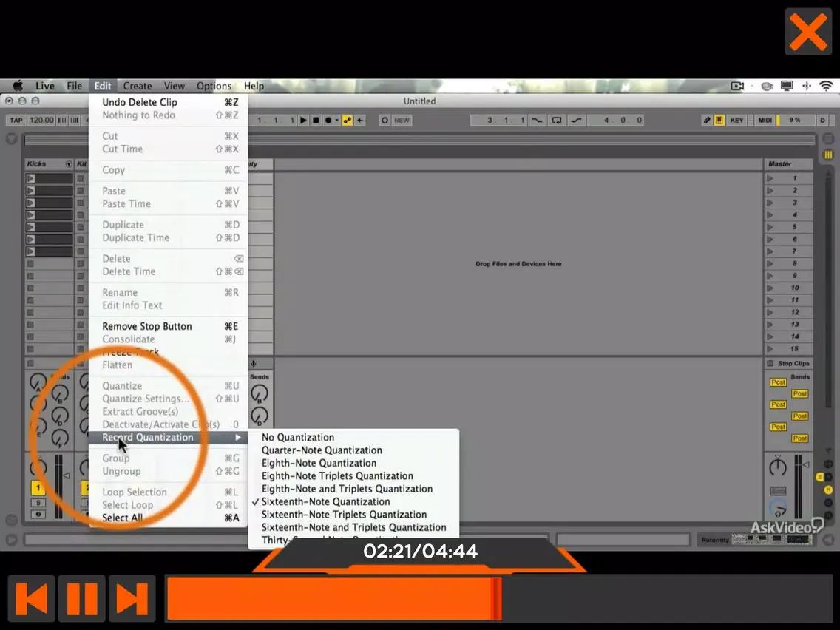Toggle the yellow Overdub button
This screenshot has height=630, width=840.
(348, 120)
